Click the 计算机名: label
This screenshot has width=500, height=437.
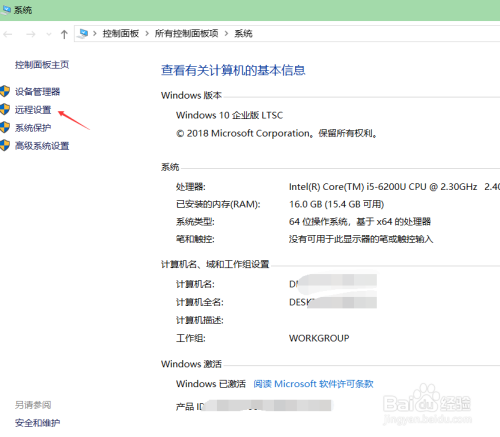point(195,284)
